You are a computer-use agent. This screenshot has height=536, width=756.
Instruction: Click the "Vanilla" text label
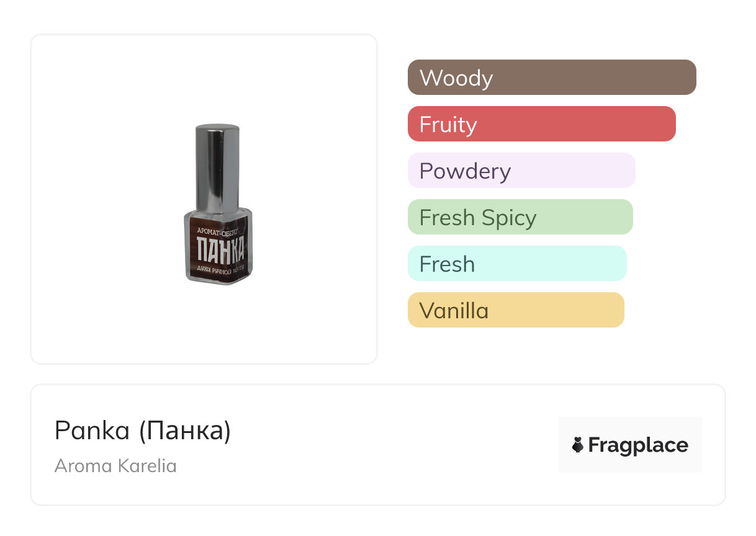pos(454,311)
